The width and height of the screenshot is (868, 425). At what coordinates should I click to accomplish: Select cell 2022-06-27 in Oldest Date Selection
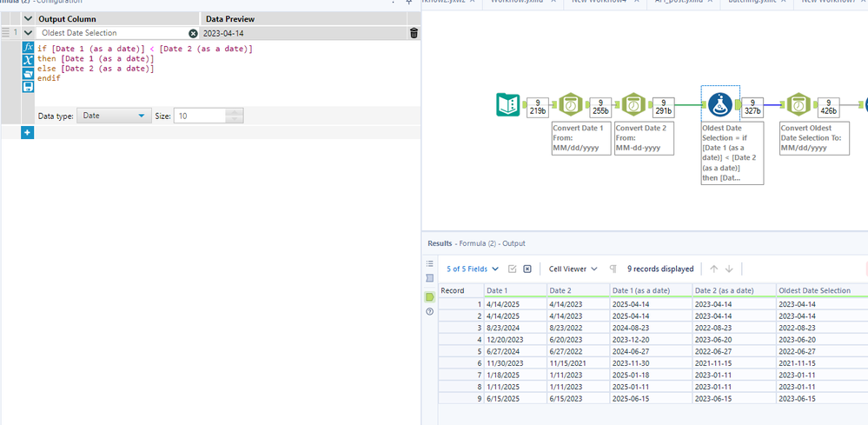pos(821,352)
